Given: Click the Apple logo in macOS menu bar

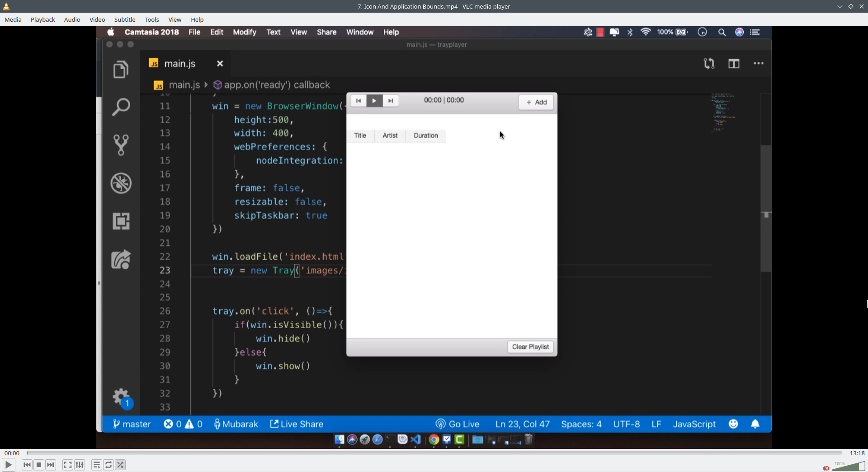Looking at the screenshot, I should (x=111, y=32).
